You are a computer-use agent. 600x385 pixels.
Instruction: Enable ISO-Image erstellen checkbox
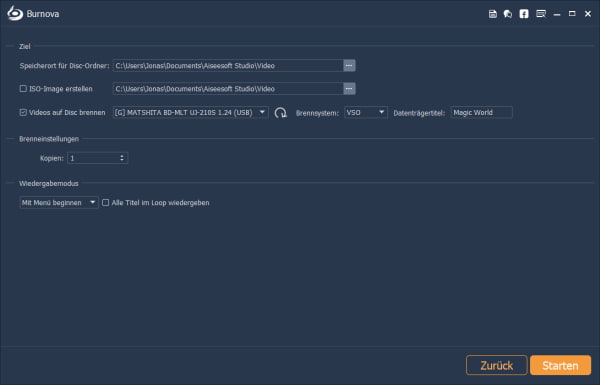23,89
